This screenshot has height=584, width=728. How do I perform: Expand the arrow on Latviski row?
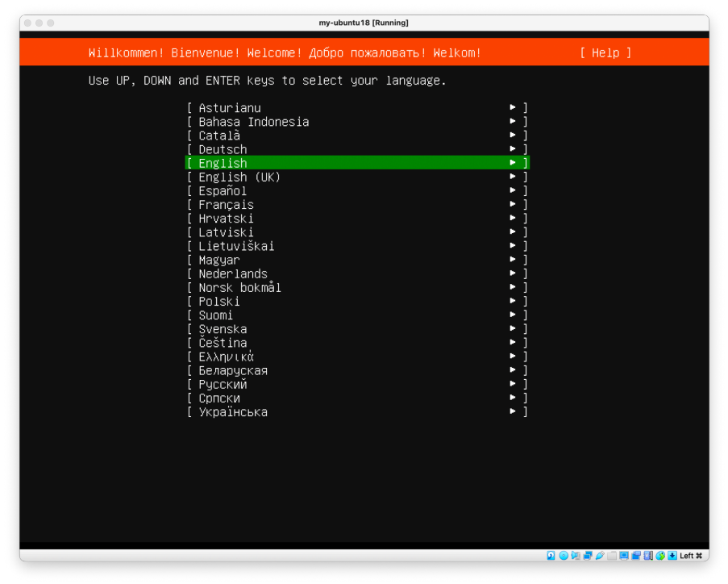(x=513, y=232)
